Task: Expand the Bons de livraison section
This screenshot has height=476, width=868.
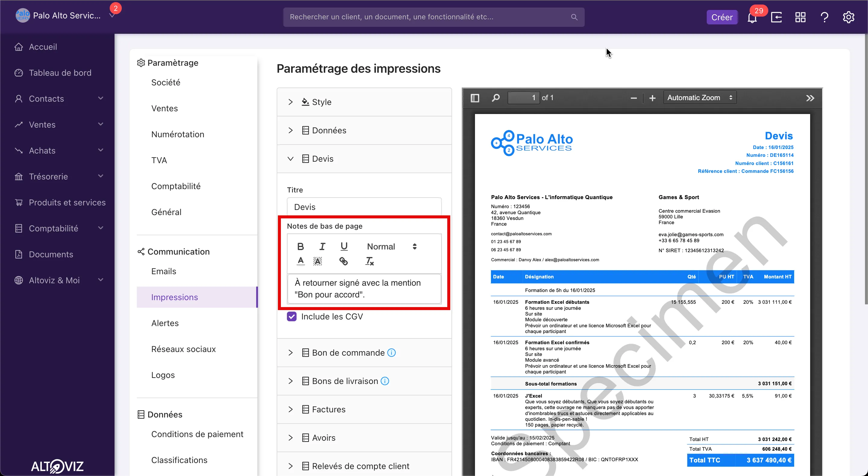Action: (x=364, y=381)
